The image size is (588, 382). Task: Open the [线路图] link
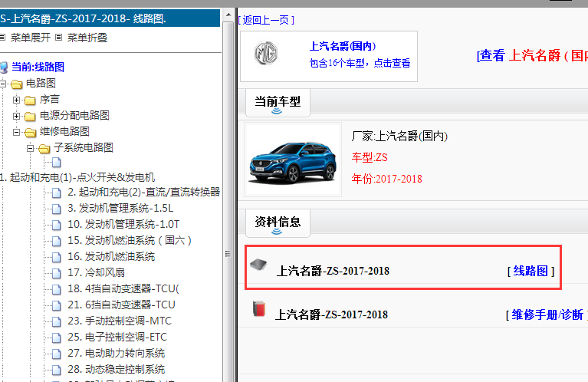click(x=531, y=271)
